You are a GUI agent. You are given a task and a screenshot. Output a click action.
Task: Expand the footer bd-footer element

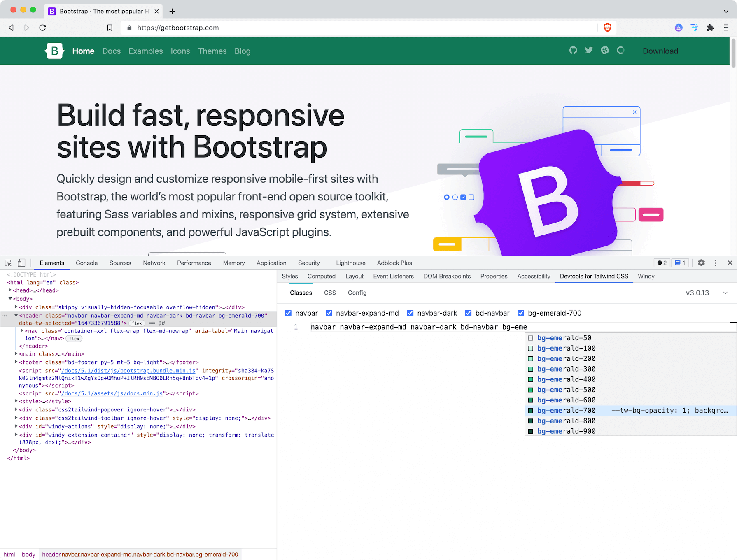pos(16,362)
